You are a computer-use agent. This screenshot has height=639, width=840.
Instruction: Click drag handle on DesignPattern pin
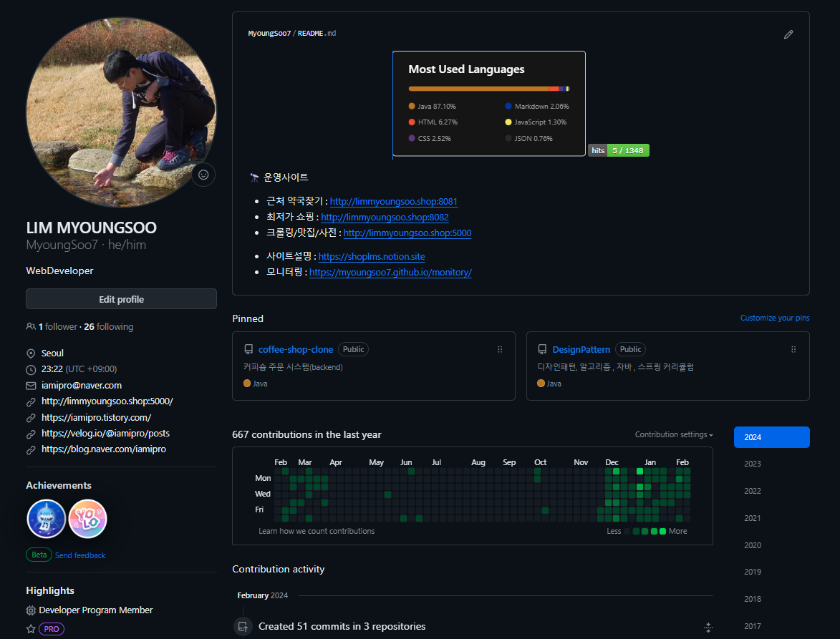793,349
